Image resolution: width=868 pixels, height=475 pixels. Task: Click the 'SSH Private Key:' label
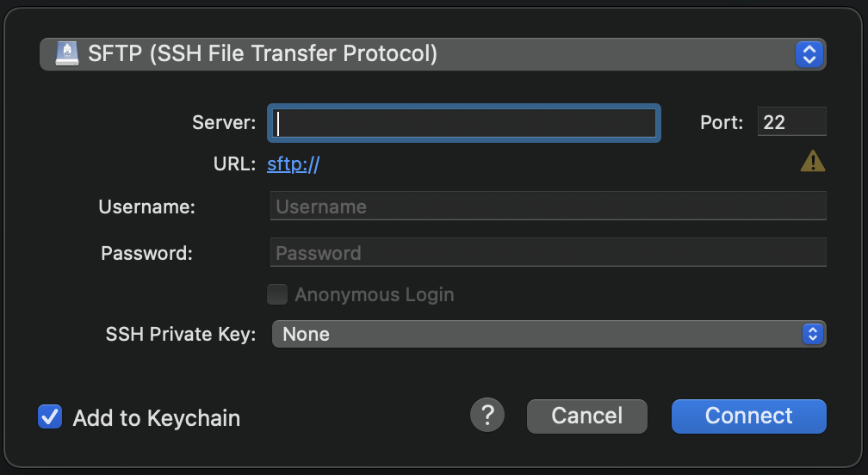click(180, 334)
